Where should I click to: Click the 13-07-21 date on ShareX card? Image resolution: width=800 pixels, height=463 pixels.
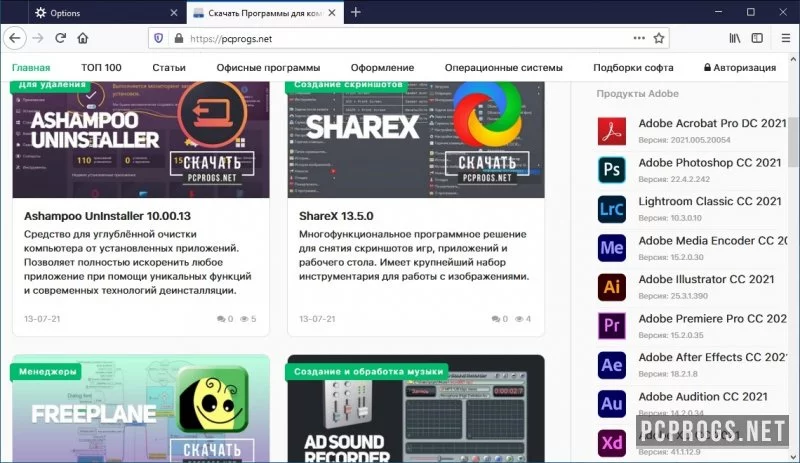[317, 319]
